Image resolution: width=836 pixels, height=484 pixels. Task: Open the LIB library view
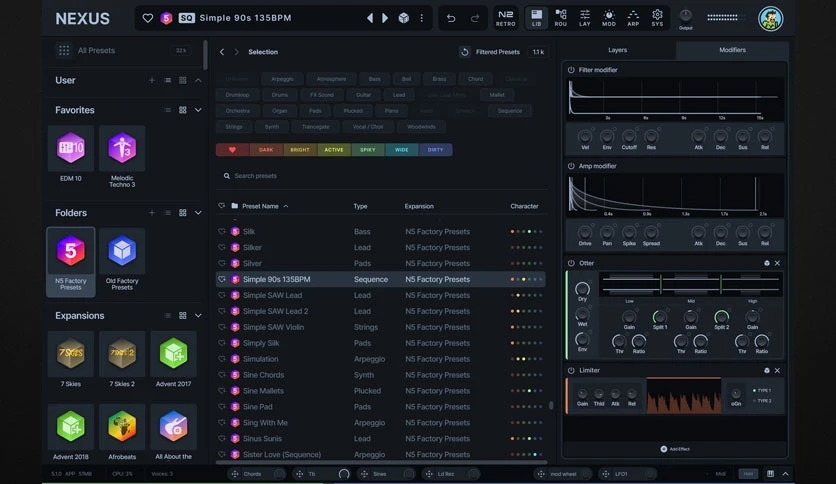[x=536, y=18]
